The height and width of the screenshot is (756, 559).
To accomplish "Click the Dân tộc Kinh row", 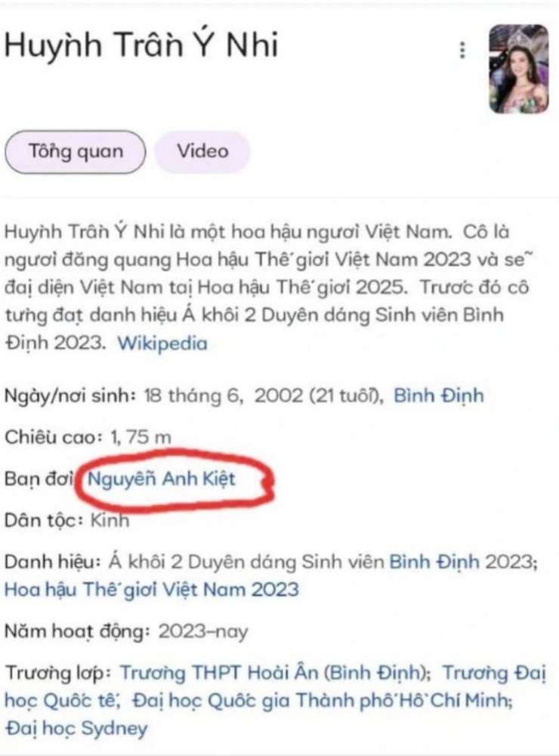I will 66,520.
